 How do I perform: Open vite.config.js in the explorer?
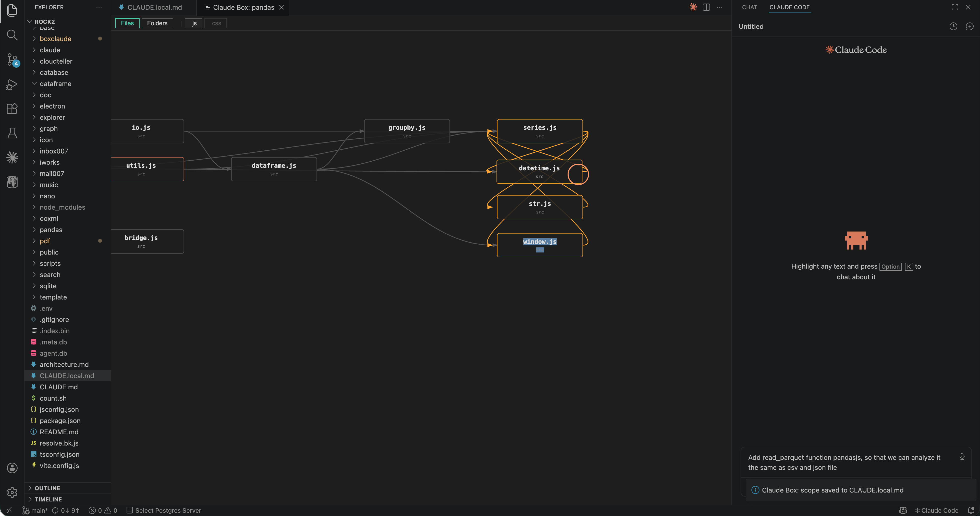click(68, 465)
